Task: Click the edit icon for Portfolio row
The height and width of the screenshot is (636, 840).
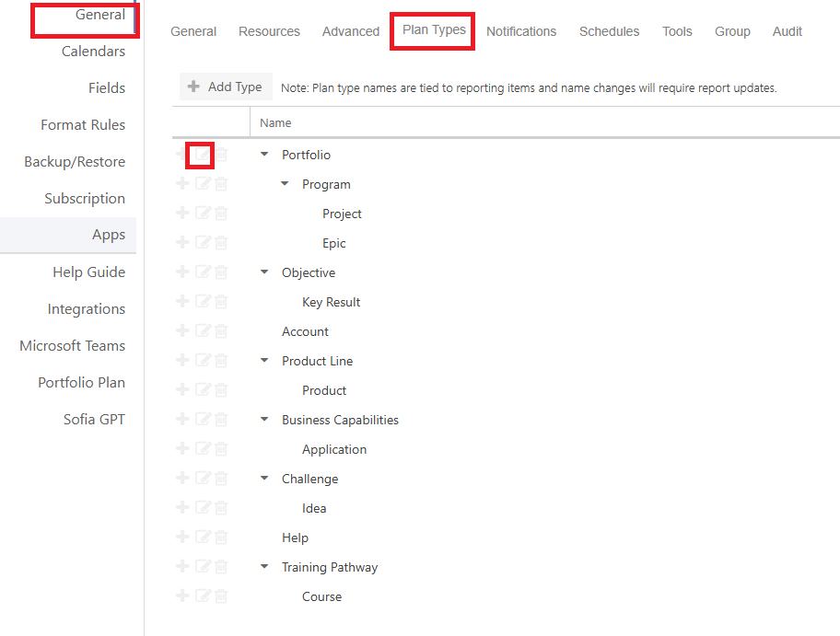Action: (x=203, y=155)
